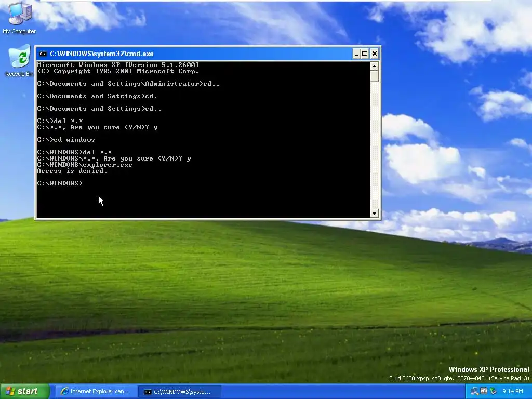Click the 'Administrator>cd..' command line
The image size is (532, 399).
(128, 84)
